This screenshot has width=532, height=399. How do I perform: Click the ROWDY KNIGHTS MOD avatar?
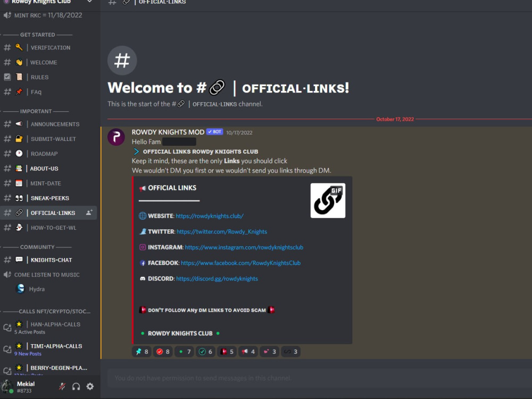(x=116, y=137)
